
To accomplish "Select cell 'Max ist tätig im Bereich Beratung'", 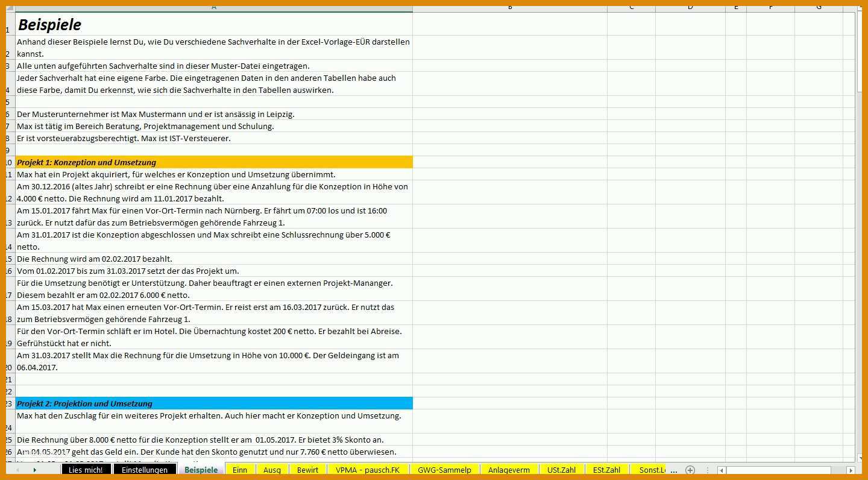I will 214,126.
